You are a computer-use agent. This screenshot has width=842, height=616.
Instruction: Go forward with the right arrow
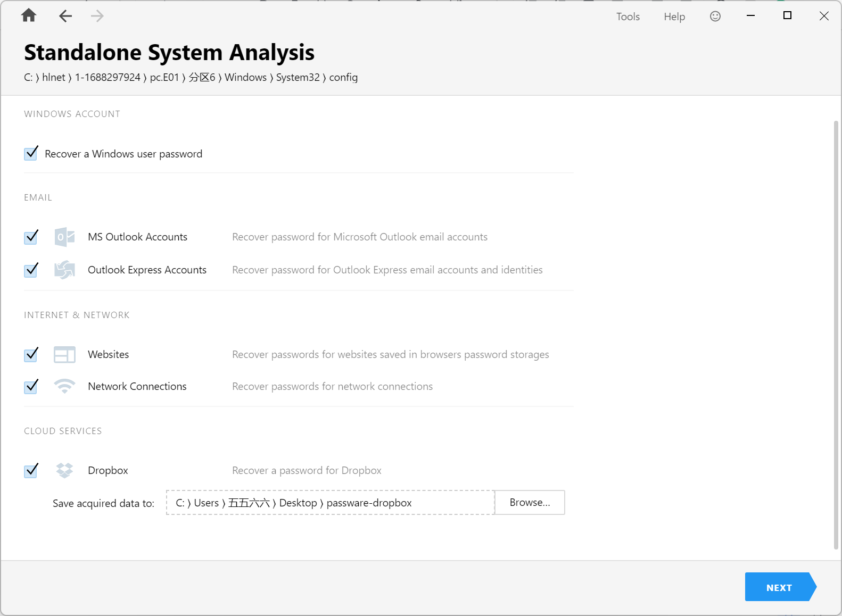click(97, 16)
